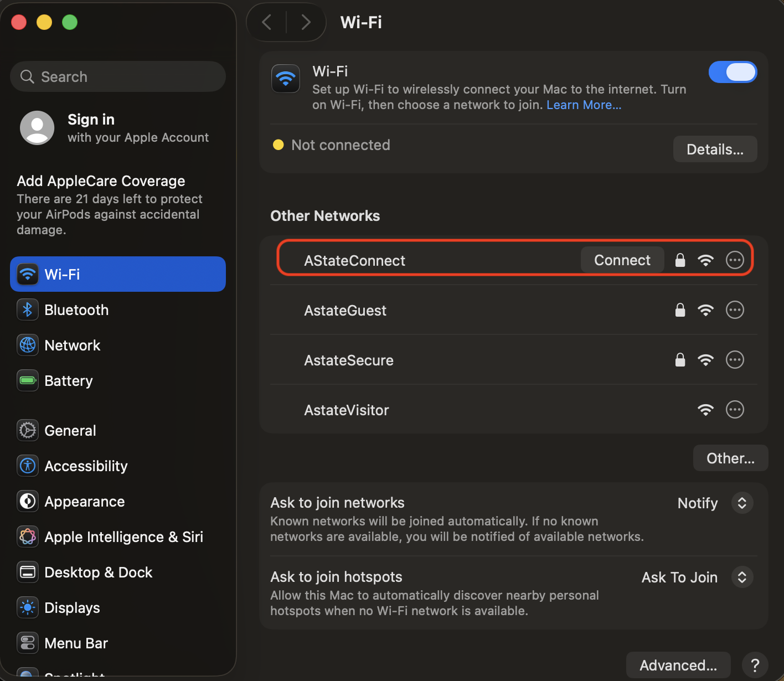Connect to AStateConnect network
The height and width of the screenshot is (681, 784).
click(622, 260)
